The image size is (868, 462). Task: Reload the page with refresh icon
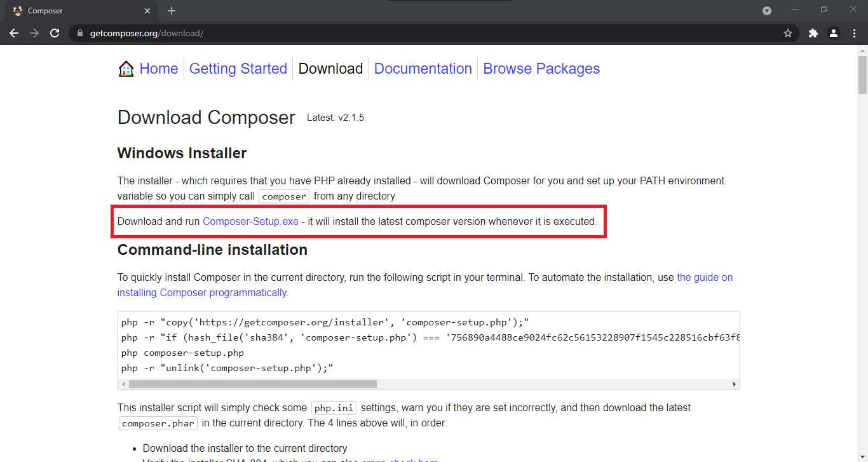pyautogui.click(x=55, y=33)
